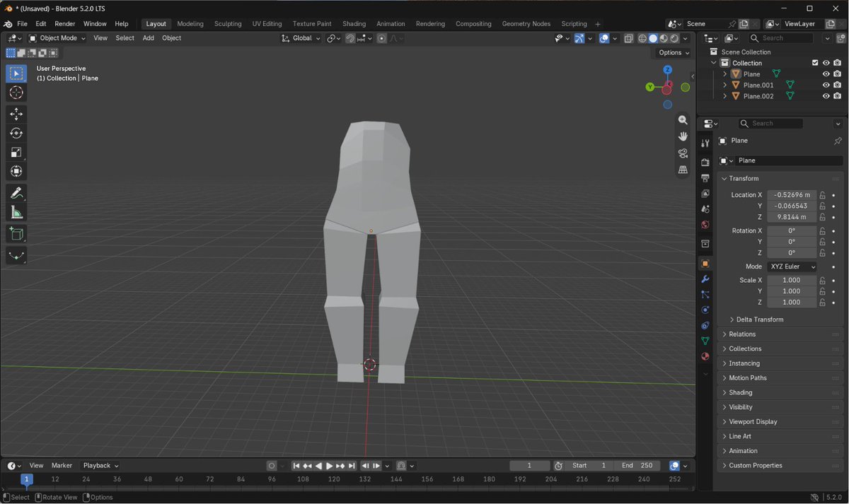849x504 pixels.
Task: Open the Material properties tab
Action: tap(705, 356)
